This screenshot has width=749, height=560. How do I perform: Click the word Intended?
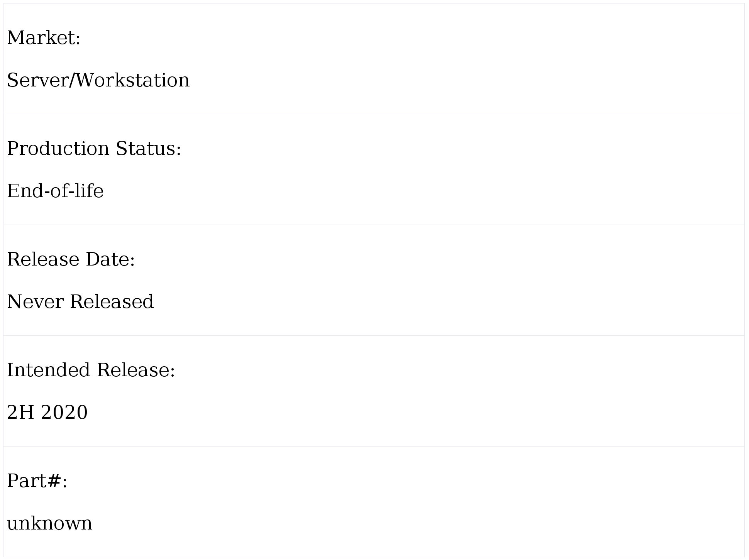coord(49,370)
